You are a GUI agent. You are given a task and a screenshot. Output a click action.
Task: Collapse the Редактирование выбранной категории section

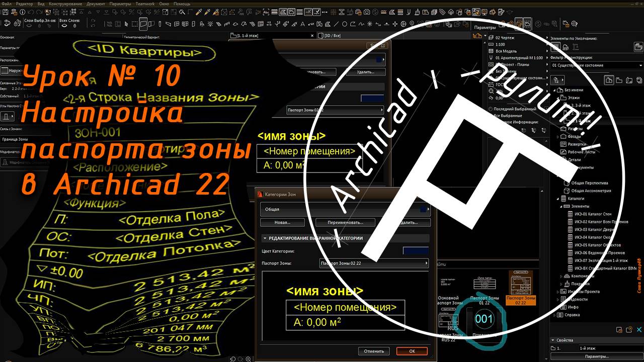point(265,238)
